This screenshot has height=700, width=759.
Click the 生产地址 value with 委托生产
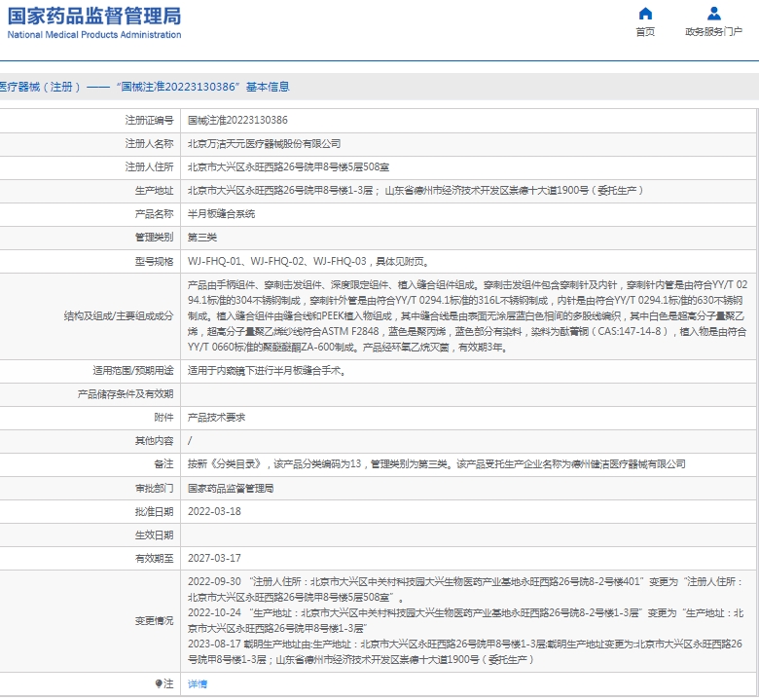point(416,191)
